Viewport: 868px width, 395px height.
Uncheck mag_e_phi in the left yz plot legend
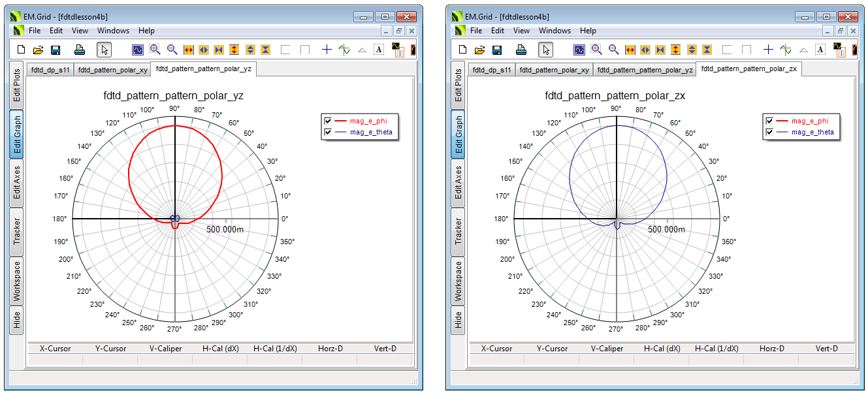click(x=329, y=121)
